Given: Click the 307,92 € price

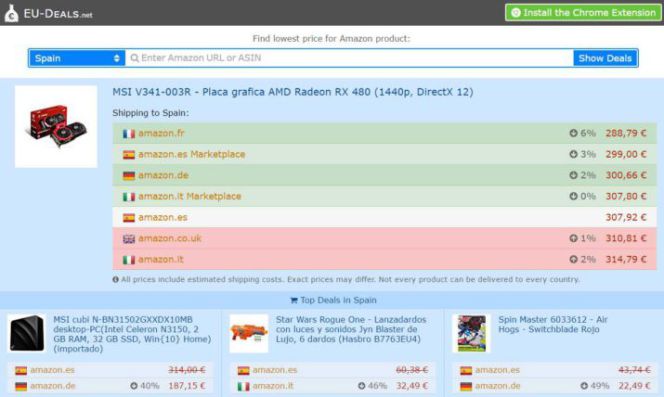Looking at the screenshot, I should [626, 217].
